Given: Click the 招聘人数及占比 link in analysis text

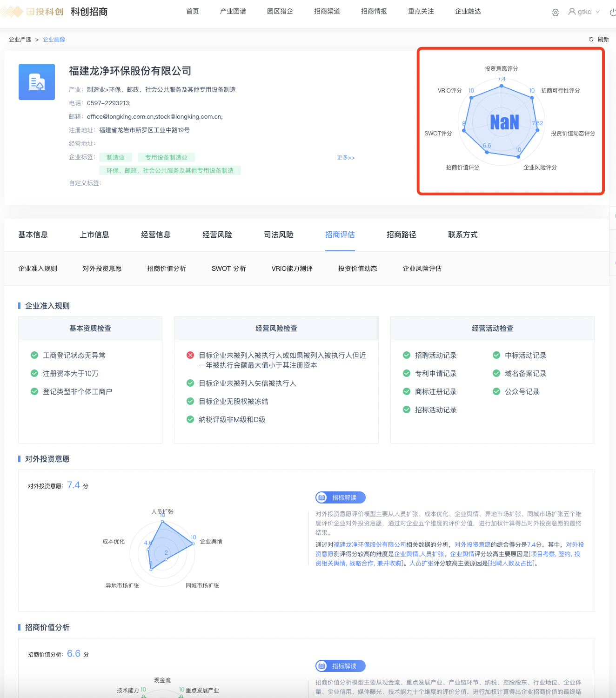Looking at the screenshot, I should [510, 564].
